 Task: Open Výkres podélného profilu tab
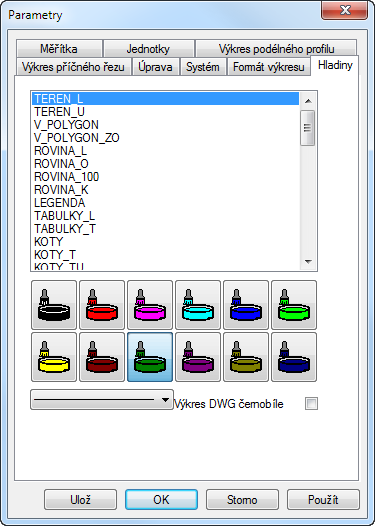(x=276, y=49)
